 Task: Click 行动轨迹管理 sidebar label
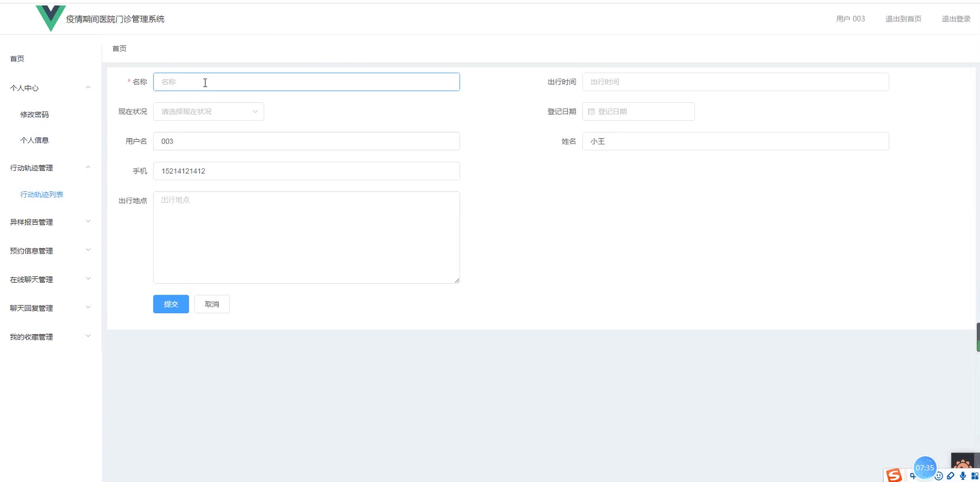[32, 168]
